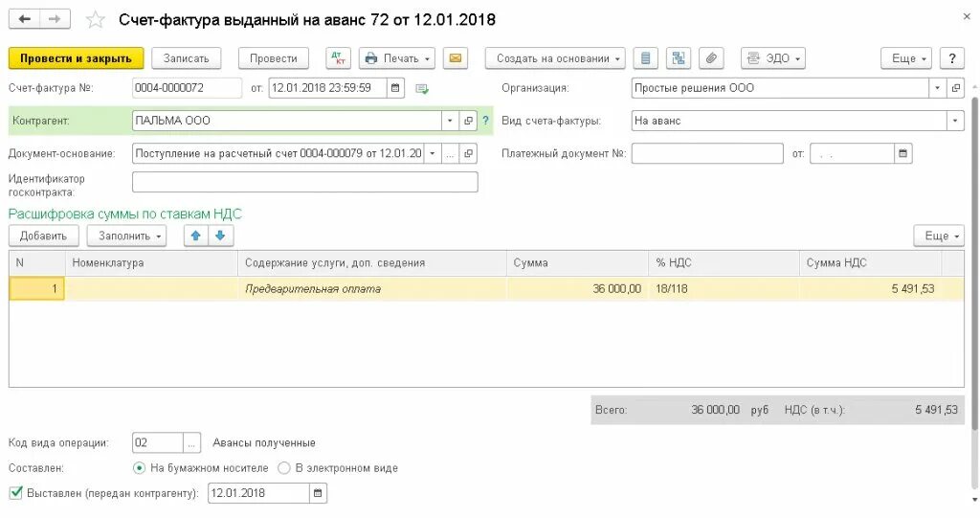The image size is (980, 518).
Task: Click Провести и закрыть button
Action: [x=77, y=58]
